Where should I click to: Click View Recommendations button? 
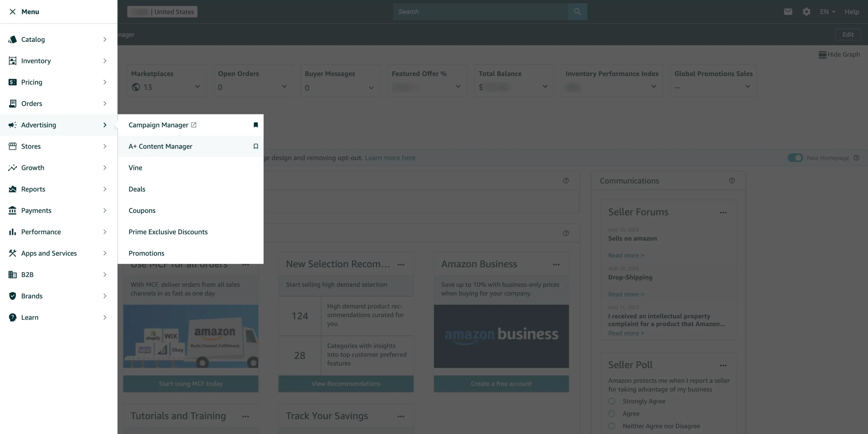click(x=346, y=383)
